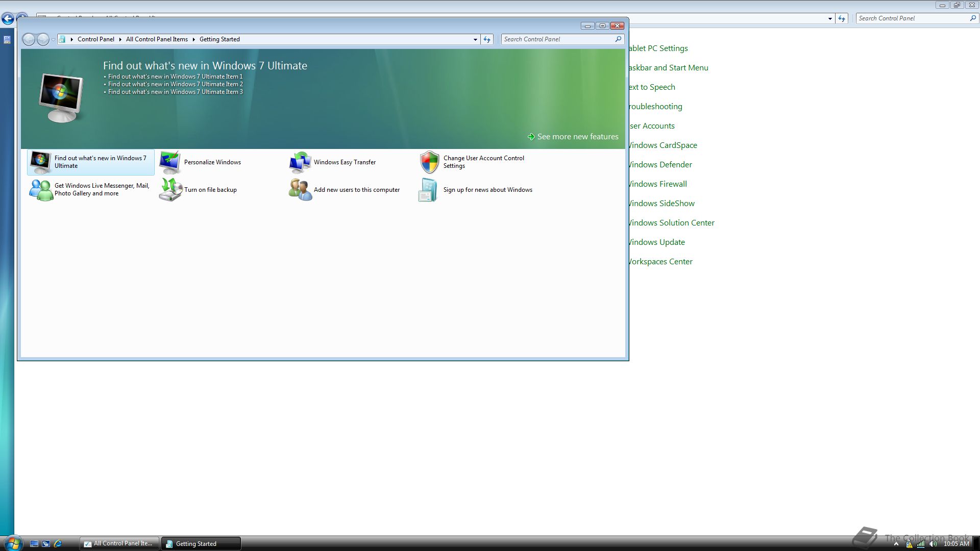The width and height of the screenshot is (980, 551).
Task: Open Tablet PC Settings in background window
Action: 658,48
